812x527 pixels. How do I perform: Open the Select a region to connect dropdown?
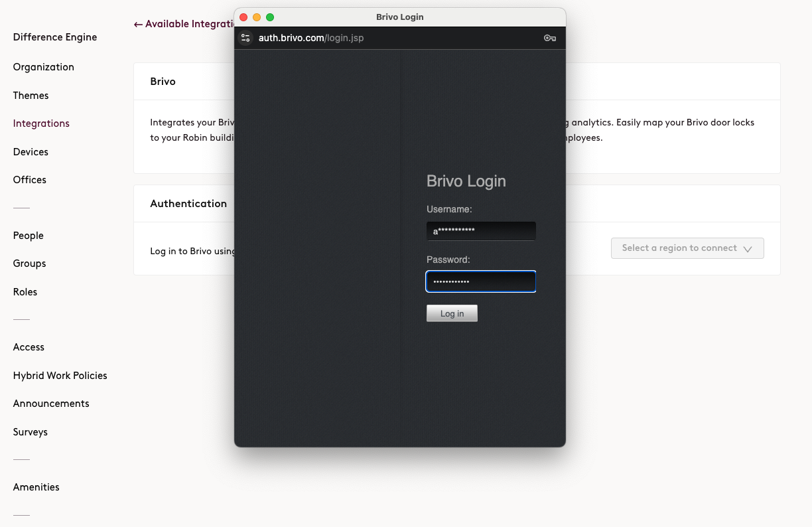pos(687,248)
